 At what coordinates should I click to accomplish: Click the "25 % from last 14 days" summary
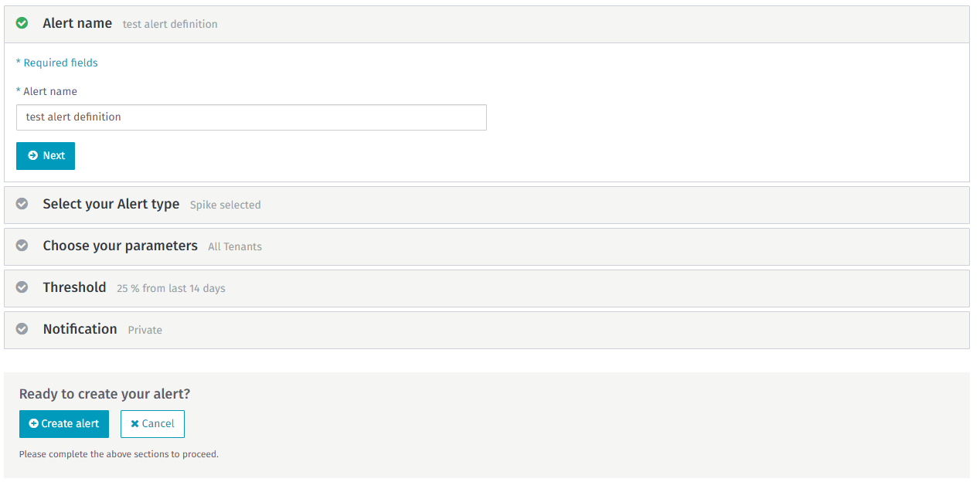[171, 289]
